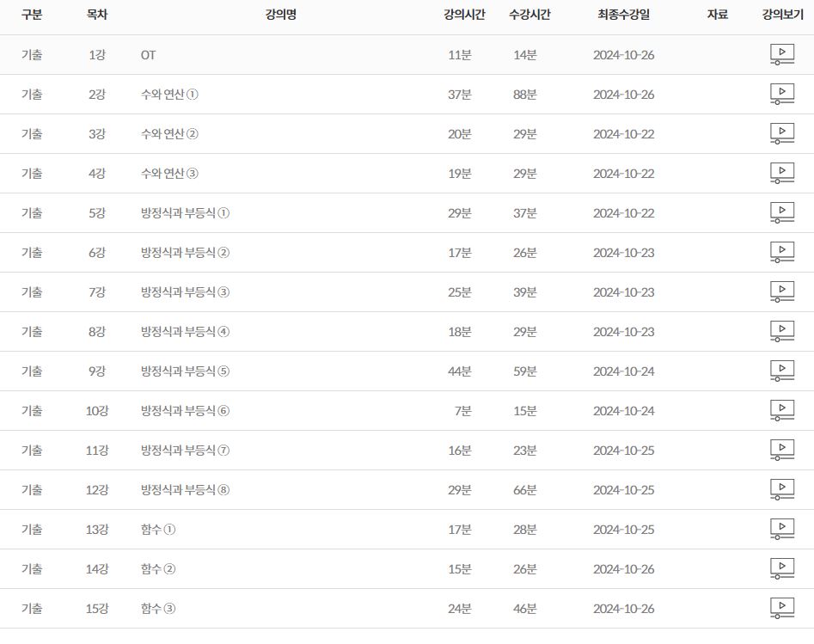Play 9강 방정식과 부등식 ⑤ video icon
This screenshot has height=644, width=814.
781,371
